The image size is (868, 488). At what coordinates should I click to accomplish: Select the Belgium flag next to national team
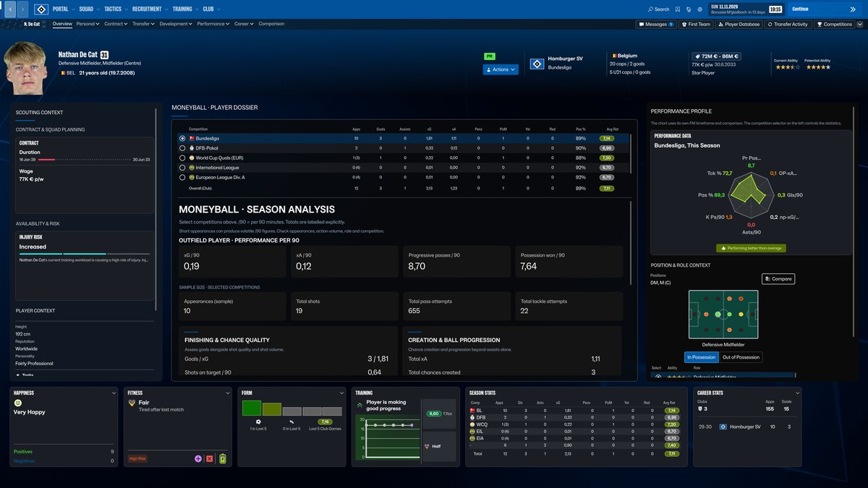pos(615,56)
